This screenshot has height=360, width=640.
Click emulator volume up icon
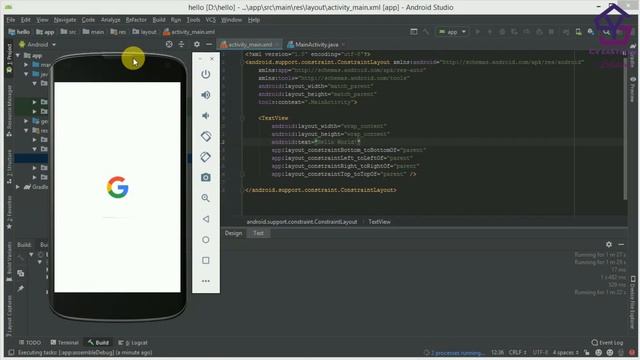pyautogui.click(x=206, y=95)
